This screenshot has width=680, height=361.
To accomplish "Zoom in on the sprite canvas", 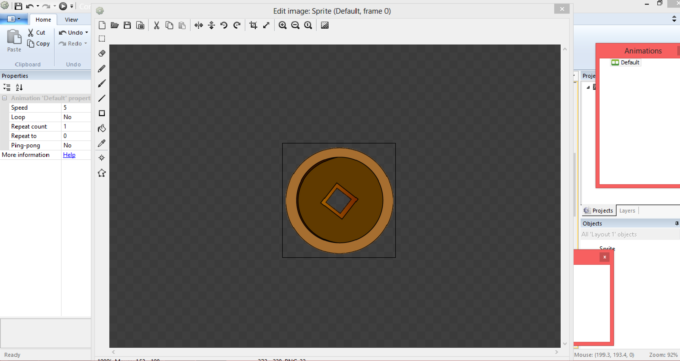I will click(x=282, y=25).
